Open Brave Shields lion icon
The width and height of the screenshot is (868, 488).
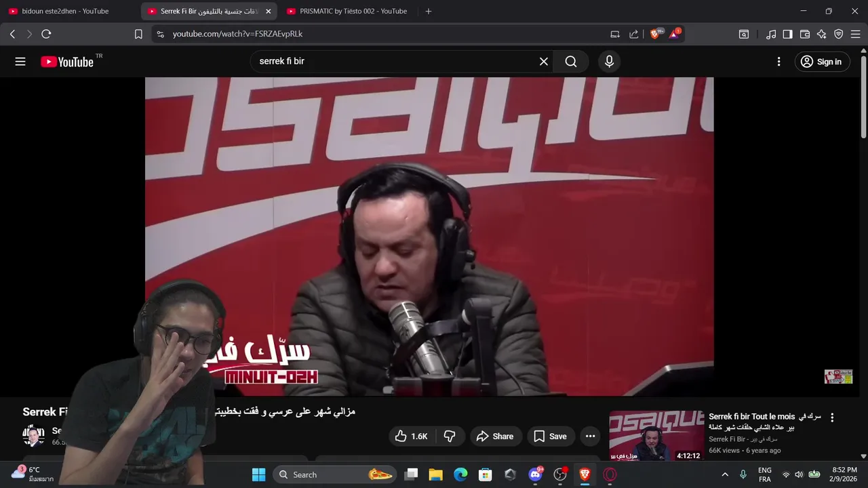coord(656,34)
